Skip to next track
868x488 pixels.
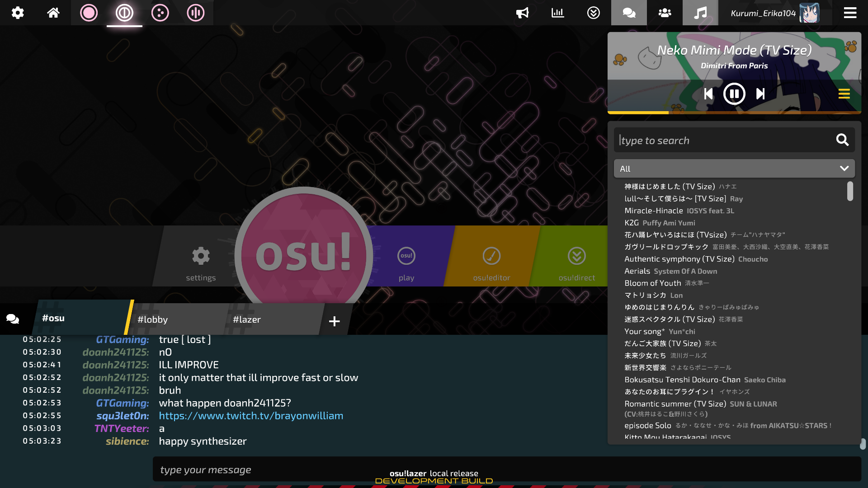click(x=760, y=94)
